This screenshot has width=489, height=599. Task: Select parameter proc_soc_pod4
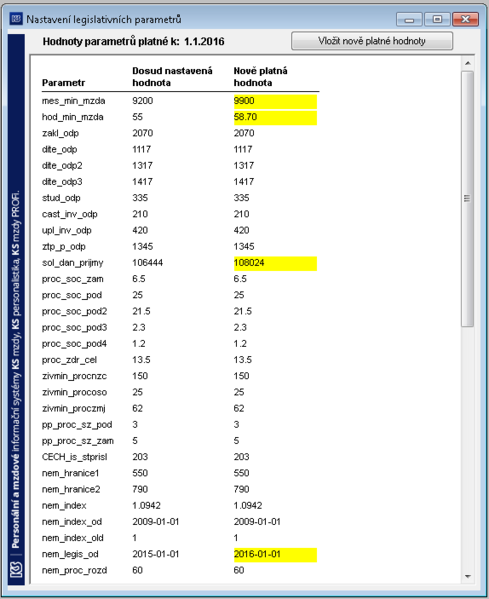click(74, 344)
